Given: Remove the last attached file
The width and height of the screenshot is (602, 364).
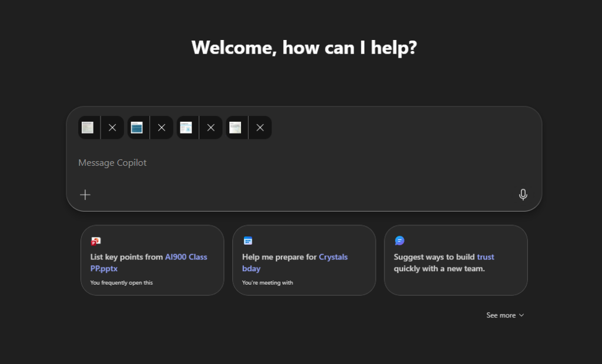Looking at the screenshot, I should (260, 128).
